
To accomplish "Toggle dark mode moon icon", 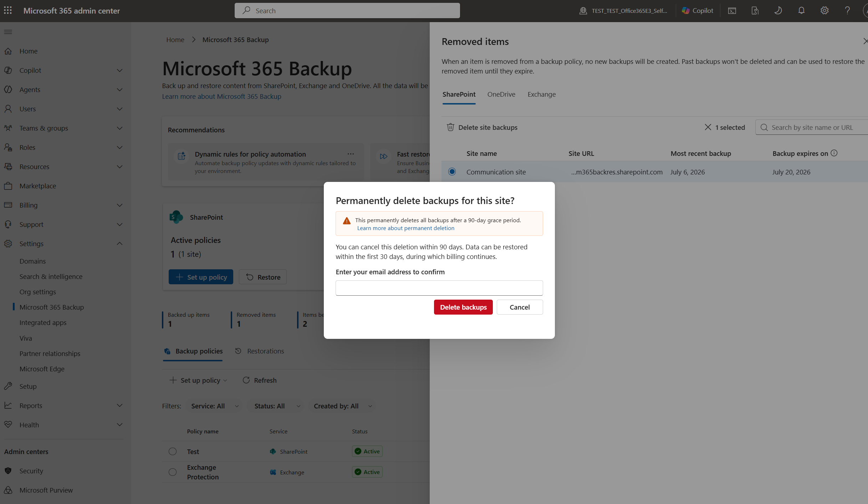I will pos(778,11).
